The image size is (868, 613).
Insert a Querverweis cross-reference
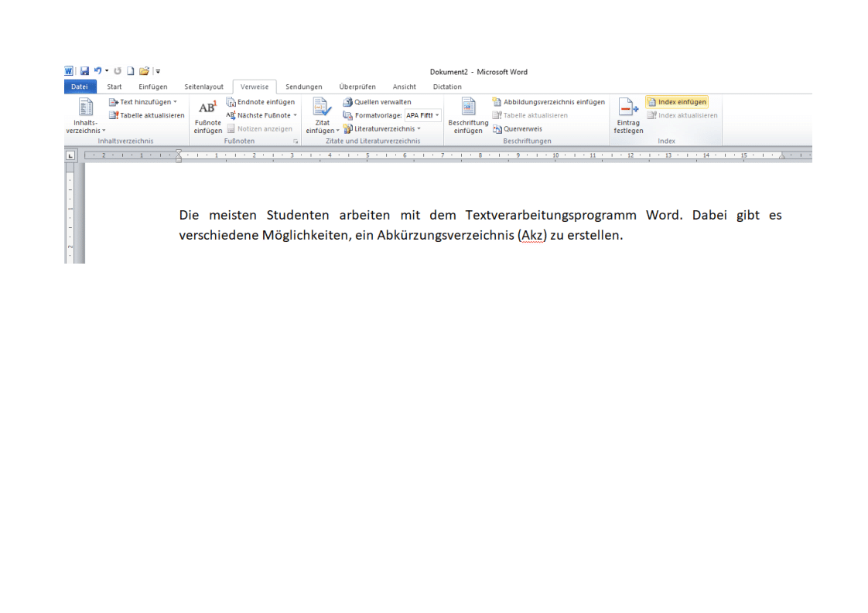coord(518,129)
